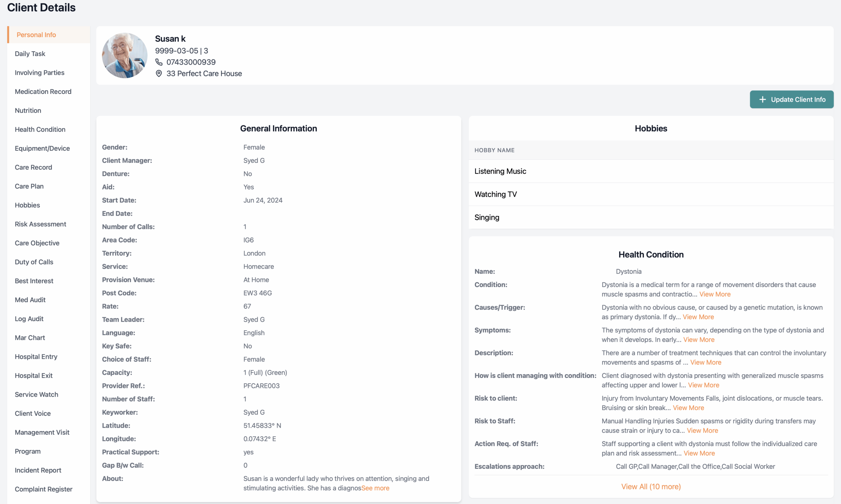The width and height of the screenshot is (841, 504).
Task: Navigate to Incident Report
Action: pyautogui.click(x=38, y=471)
